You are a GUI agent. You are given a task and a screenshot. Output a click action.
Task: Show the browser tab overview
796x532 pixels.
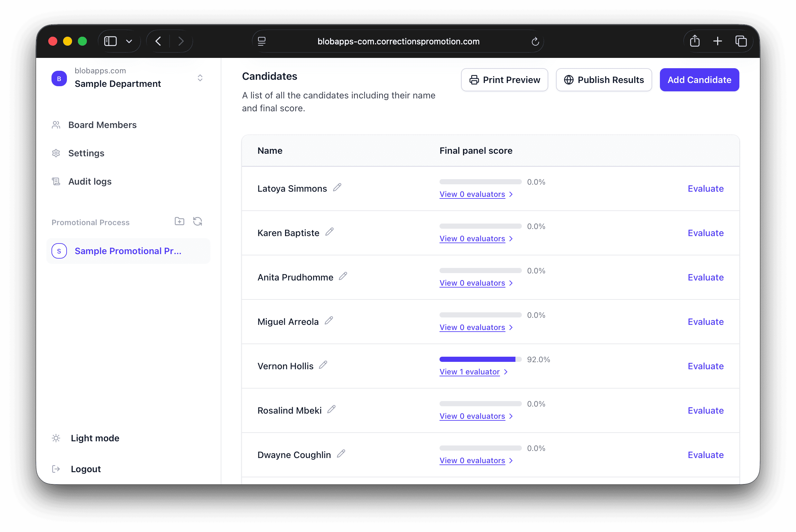coord(741,41)
